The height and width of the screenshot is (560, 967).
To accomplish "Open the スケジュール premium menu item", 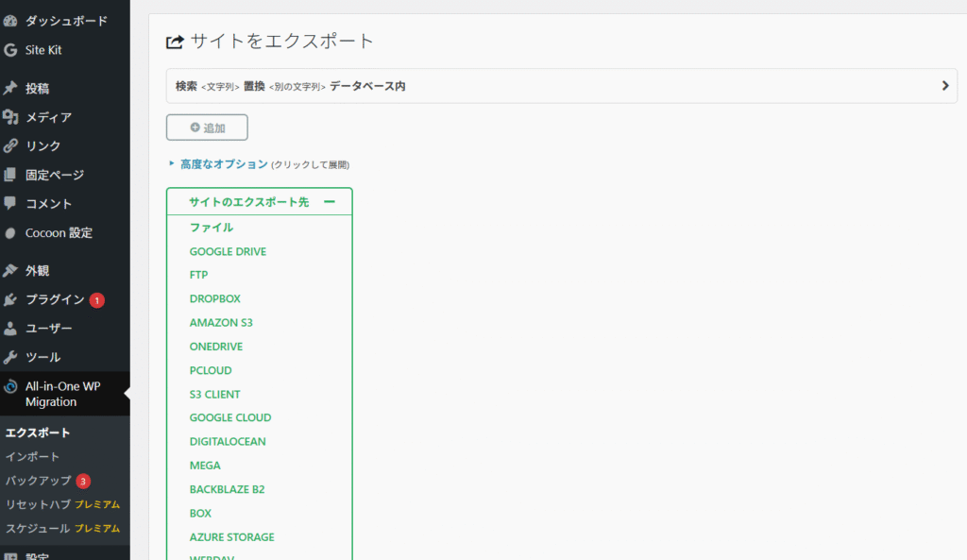I will (x=38, y=528).
